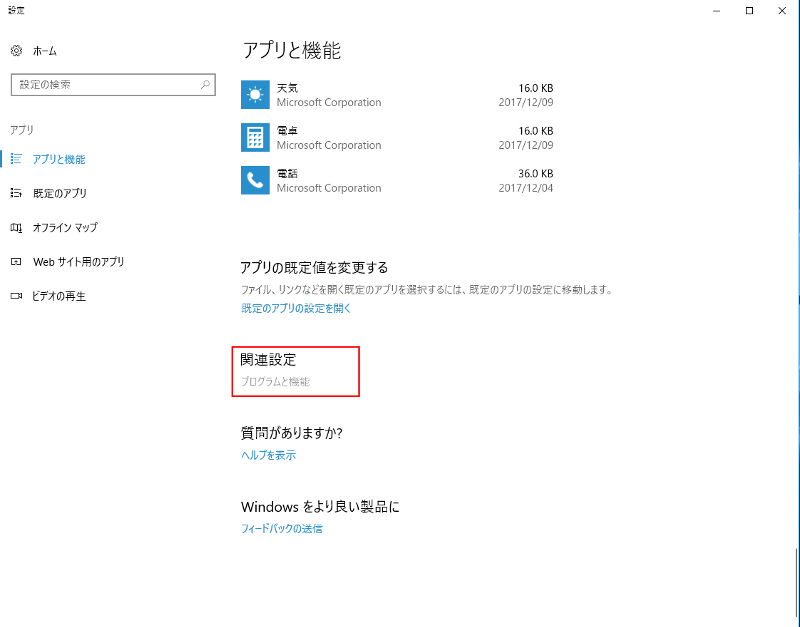Open Web サイト用のアプリ settings
Screen dimensions: 800x627
tap(79, 262)
